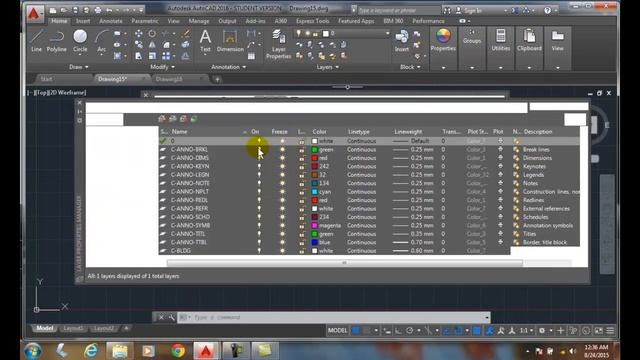Click the Linetype column header

359,132
